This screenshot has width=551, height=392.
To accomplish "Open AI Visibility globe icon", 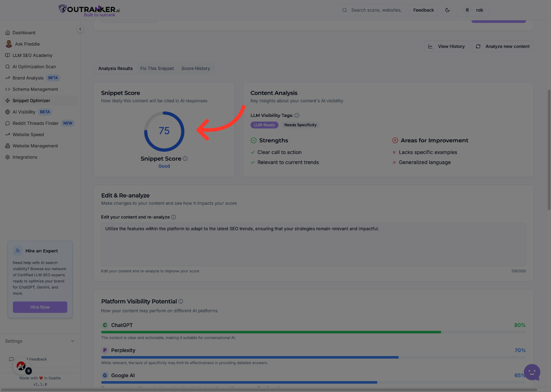I will (8, 112).
